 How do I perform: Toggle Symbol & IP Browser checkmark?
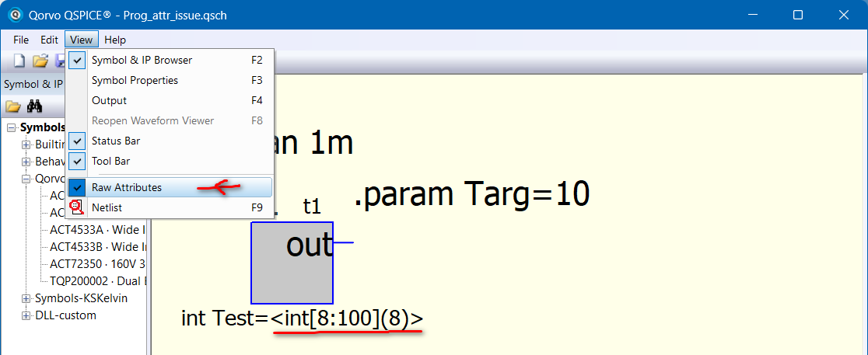pos(77,60)
